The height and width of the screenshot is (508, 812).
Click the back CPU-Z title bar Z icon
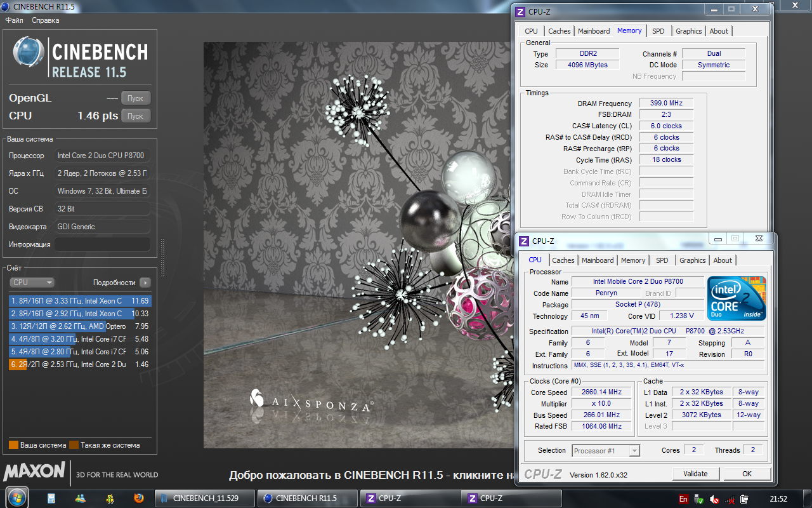[x=520, y=12]
